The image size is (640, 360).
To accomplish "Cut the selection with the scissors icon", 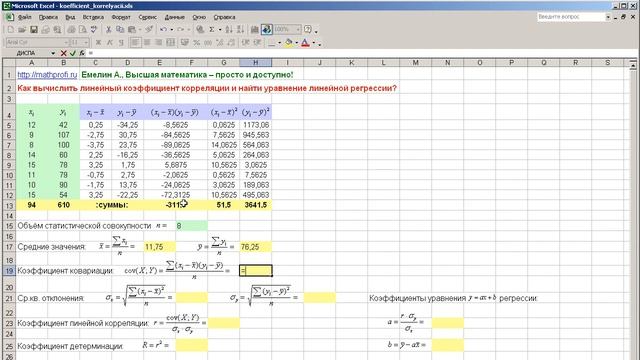I will pos(108,29).
